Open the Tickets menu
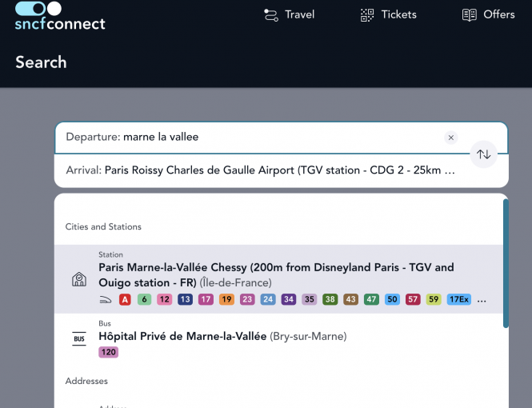 tap(388, 14)
